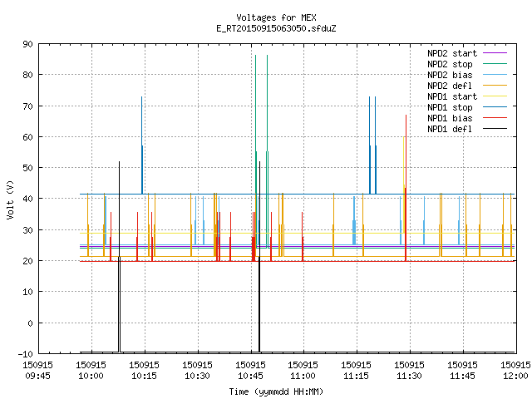The width and height of the screenshot is (532, 399).
Task: Click the y-axis tick label 40
Action: click(27, 199)
